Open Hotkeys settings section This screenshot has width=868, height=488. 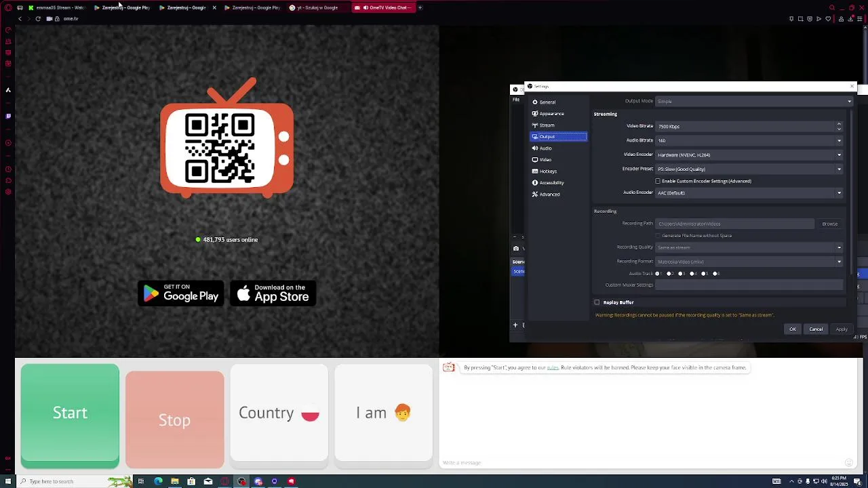pos(558,171)
